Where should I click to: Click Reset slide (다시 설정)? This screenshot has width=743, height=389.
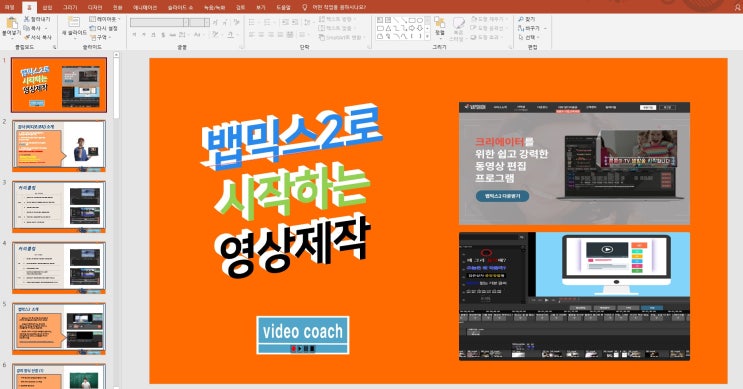(103, 28)
